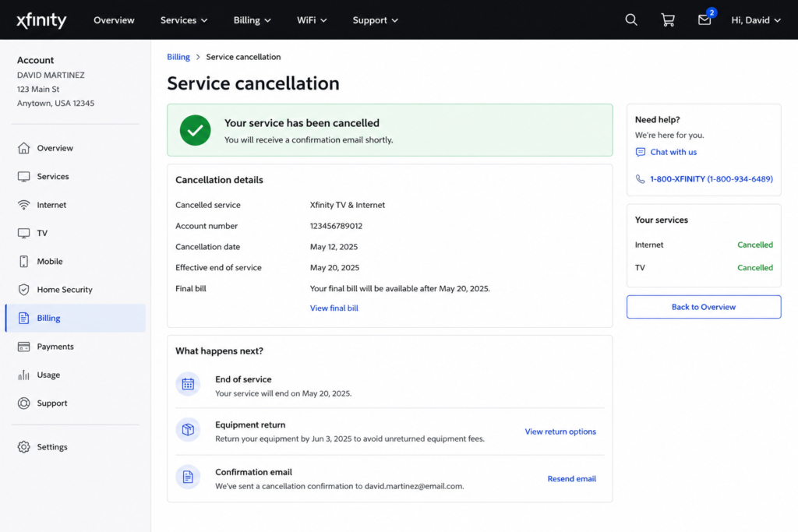This screenshot has width=798, height=532.
Task: Open the View final bill link
Action: (334, 308)
